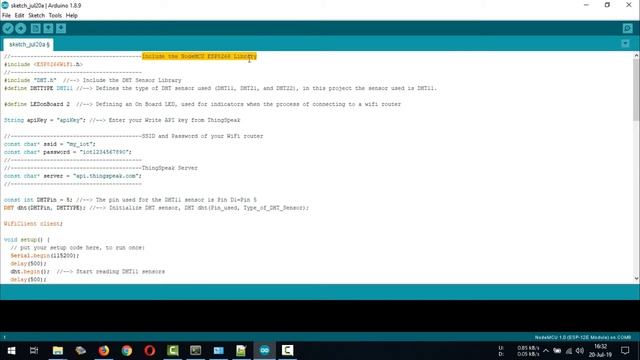Click the 'String apiKey' line
The width and height of the screenshot is (640, 360).
point(122,120)
